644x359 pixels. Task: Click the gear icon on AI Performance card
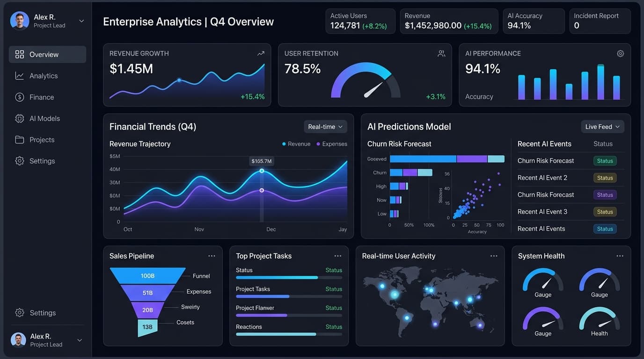(621, 54)
